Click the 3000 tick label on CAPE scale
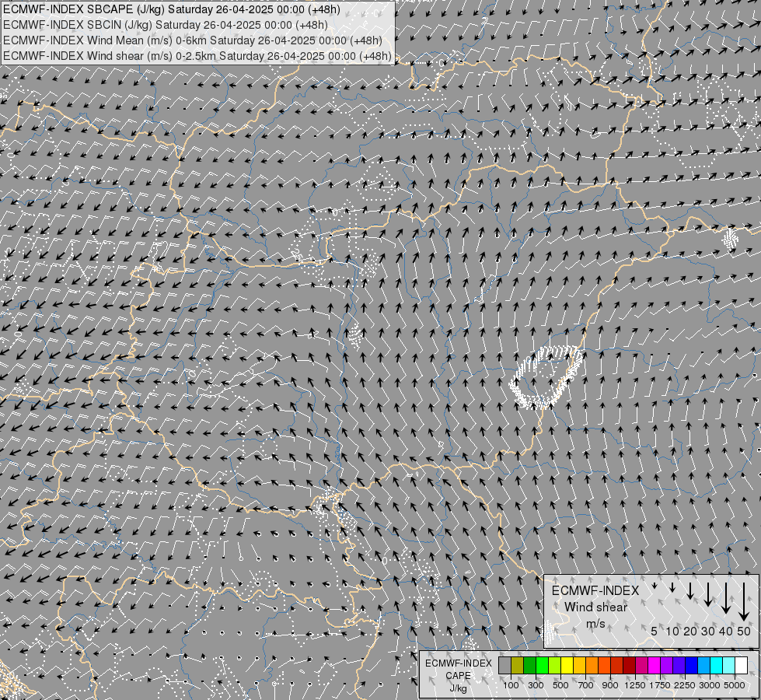Screen dimensions: 761x700 710,685
